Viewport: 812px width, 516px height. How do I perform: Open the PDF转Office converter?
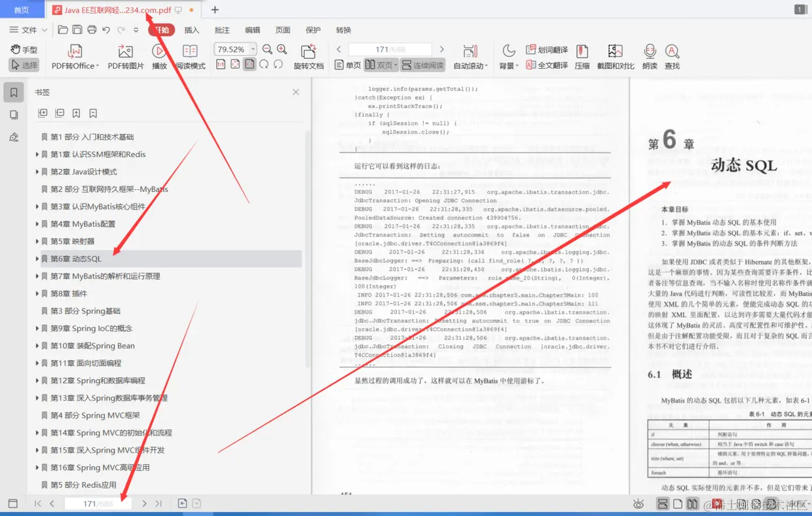click(x=75, y=57)
